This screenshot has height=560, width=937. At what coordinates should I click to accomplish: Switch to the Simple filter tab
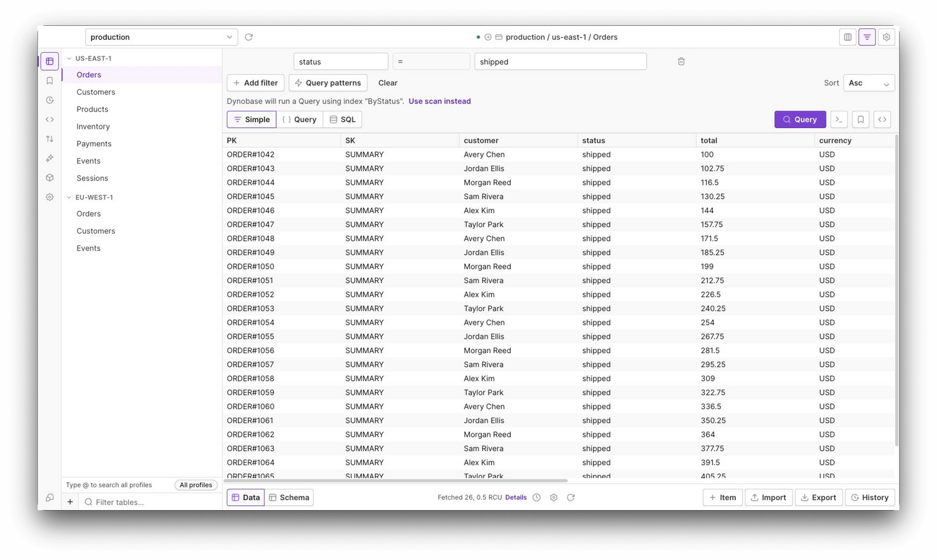pos(251,119)
